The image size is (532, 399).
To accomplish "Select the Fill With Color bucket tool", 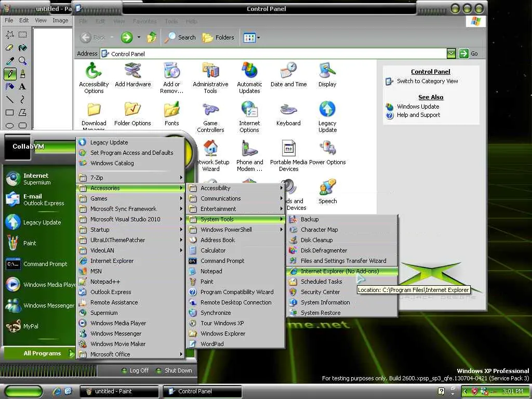I will 23,47.
